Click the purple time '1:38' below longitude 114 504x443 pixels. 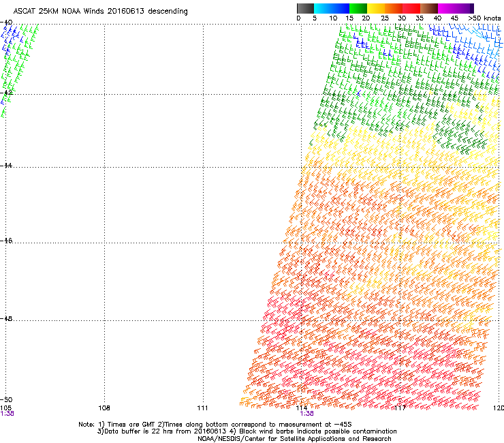pyautogui.click(x=306, y=414)
